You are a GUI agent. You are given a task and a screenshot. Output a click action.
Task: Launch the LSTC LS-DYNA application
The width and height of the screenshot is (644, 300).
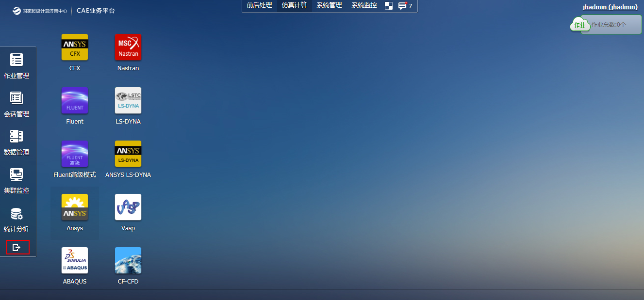coord(128,100)
